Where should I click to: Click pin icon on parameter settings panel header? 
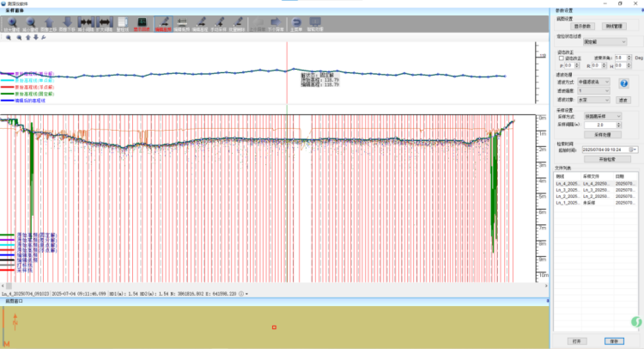[x=642, y=10]
